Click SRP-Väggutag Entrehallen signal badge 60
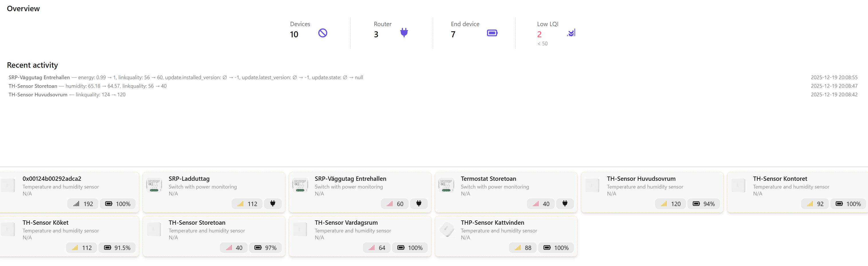 click(x=394, y=204)
